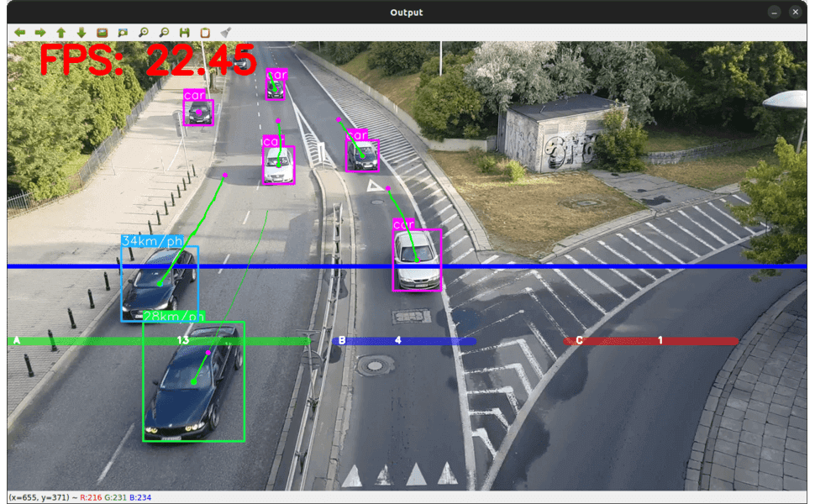Click red lane counter C showing 1

coord(660,341)
